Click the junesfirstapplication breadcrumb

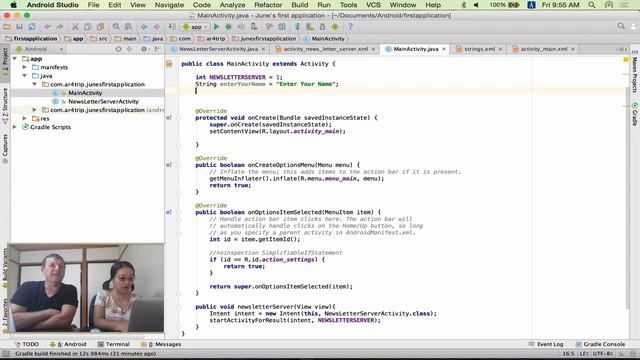point(264,39)
